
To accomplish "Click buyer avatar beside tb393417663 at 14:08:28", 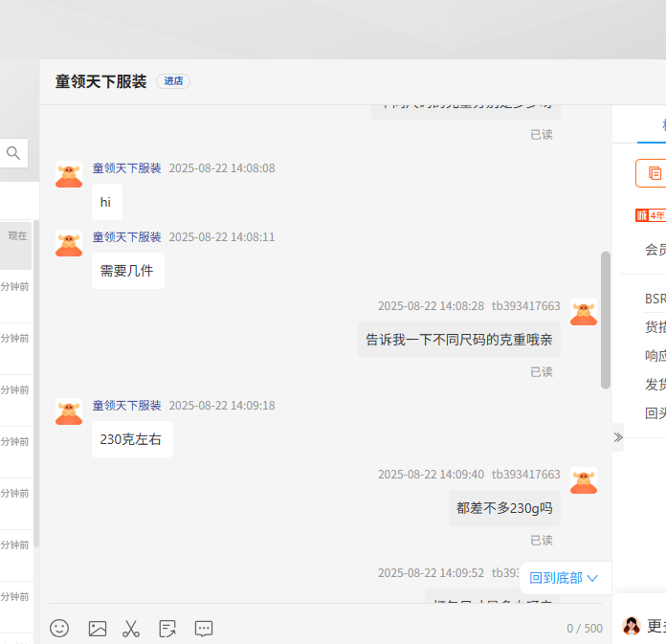I will click(x=584, y=313).
